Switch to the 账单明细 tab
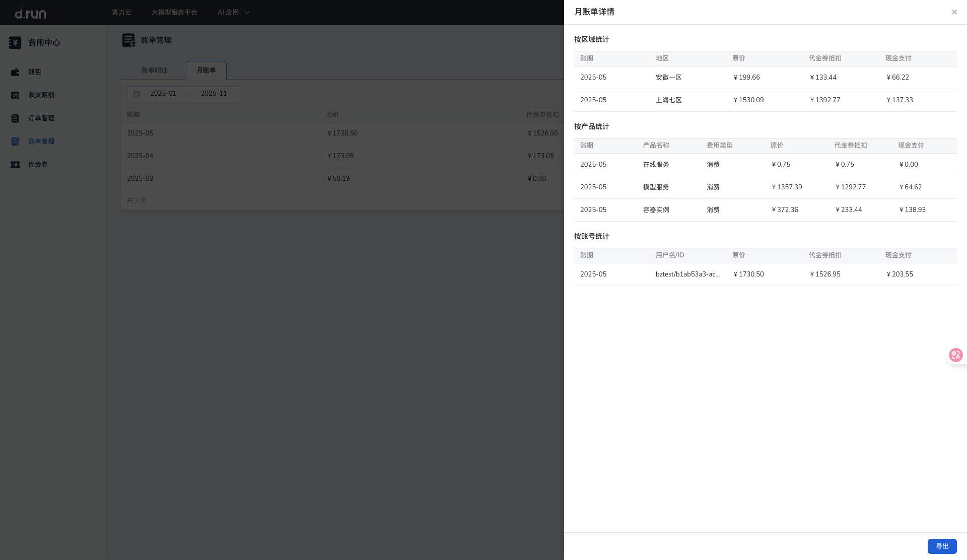Image resolution: width=967 pixels, height=560 pixels. (154, 71)
